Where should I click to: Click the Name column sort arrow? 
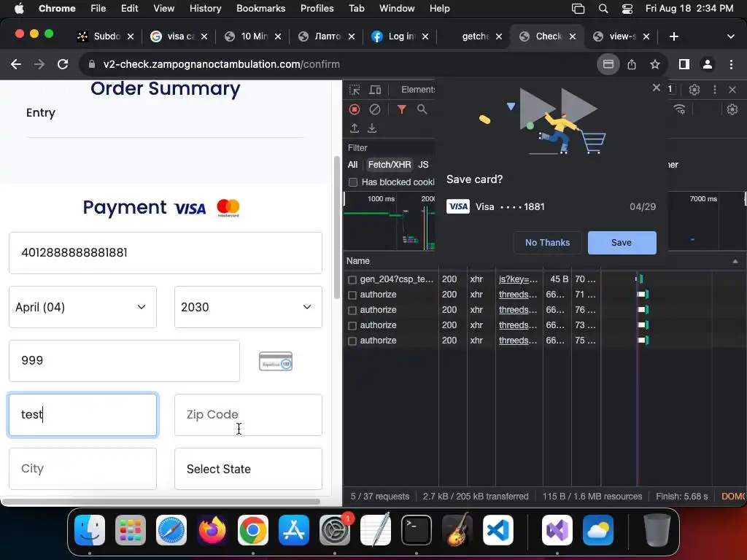point(735,262)
